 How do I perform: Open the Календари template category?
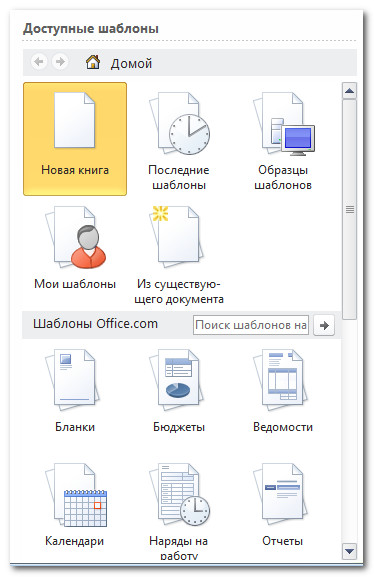point(75,505)
